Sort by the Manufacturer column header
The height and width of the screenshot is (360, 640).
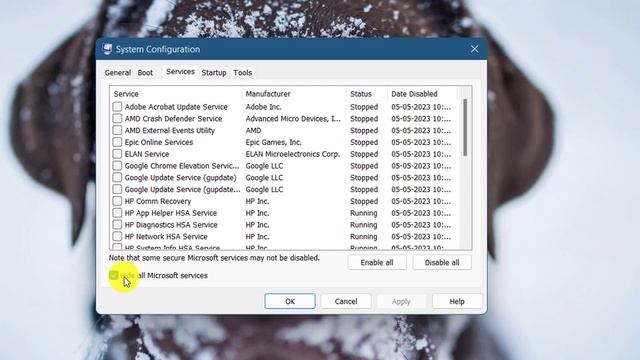(294, 94)
